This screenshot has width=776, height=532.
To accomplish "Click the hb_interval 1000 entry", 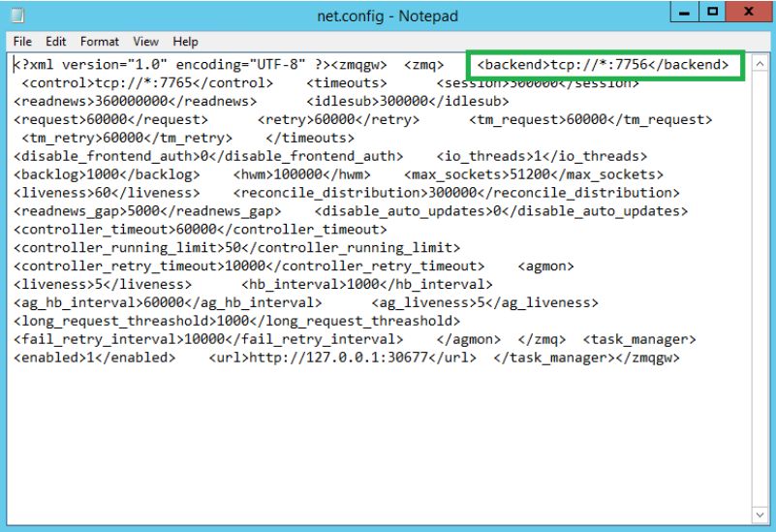I will [x=367, y=285].
